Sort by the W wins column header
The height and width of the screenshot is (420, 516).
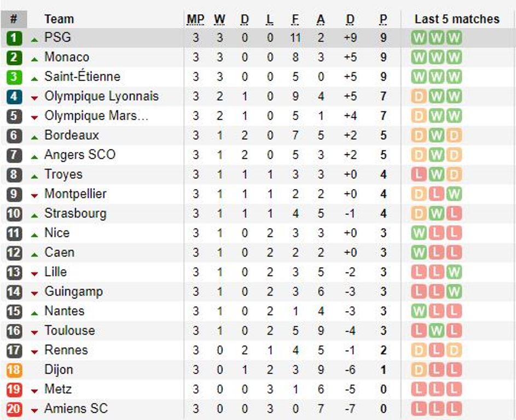219,19
